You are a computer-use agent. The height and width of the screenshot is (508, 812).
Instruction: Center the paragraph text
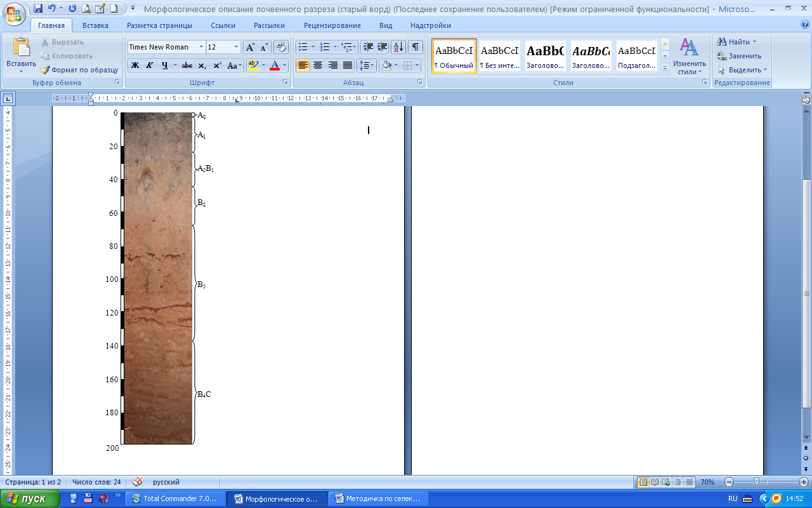pyautogui.click(x=318, y=65)
